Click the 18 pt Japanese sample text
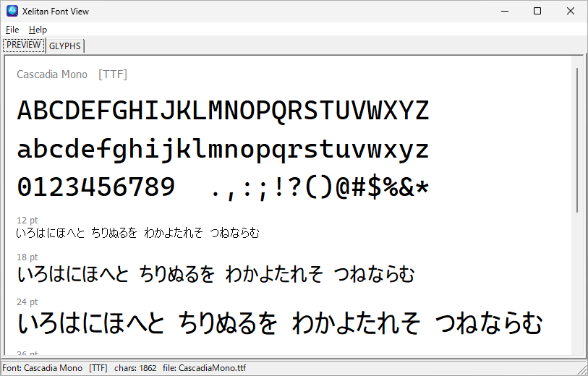 pos(216,274)
